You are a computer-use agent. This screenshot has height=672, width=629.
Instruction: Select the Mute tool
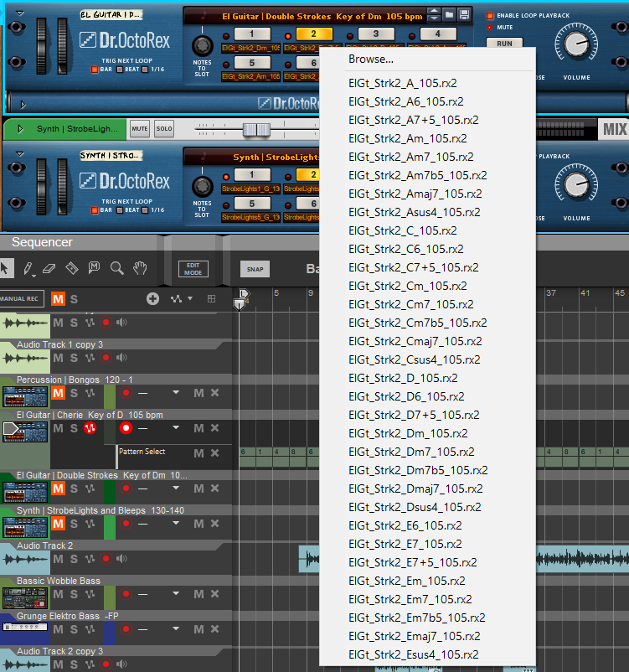click(x=94, y=268)
